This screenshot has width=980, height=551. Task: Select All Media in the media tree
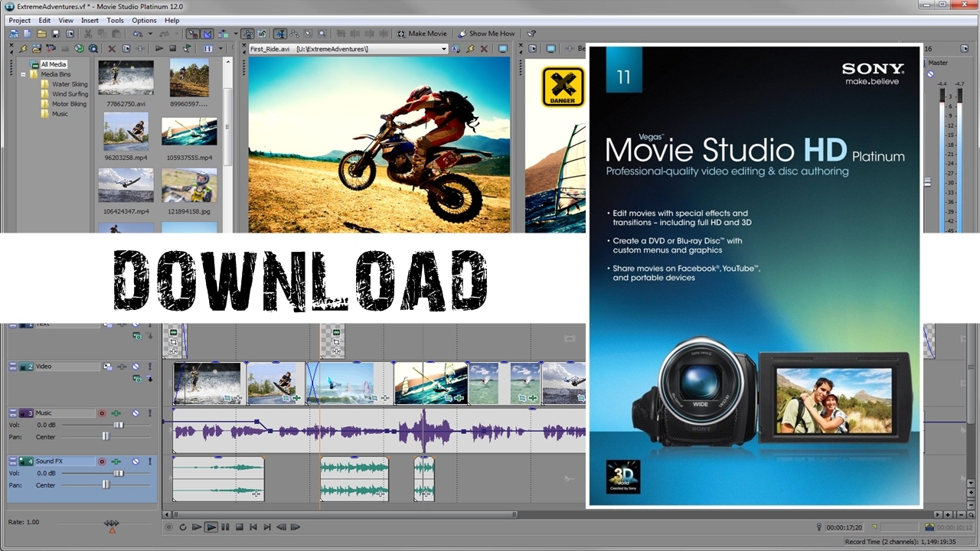[53, 64]
